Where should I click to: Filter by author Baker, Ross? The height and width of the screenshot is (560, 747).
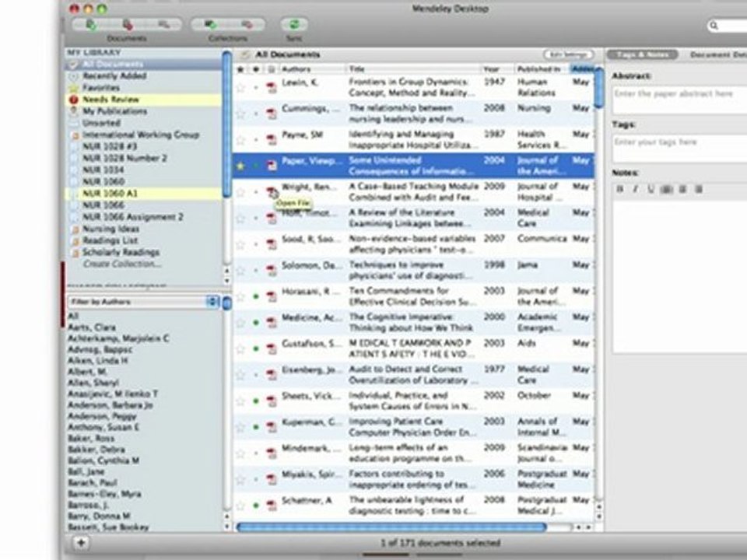(91, 438)
